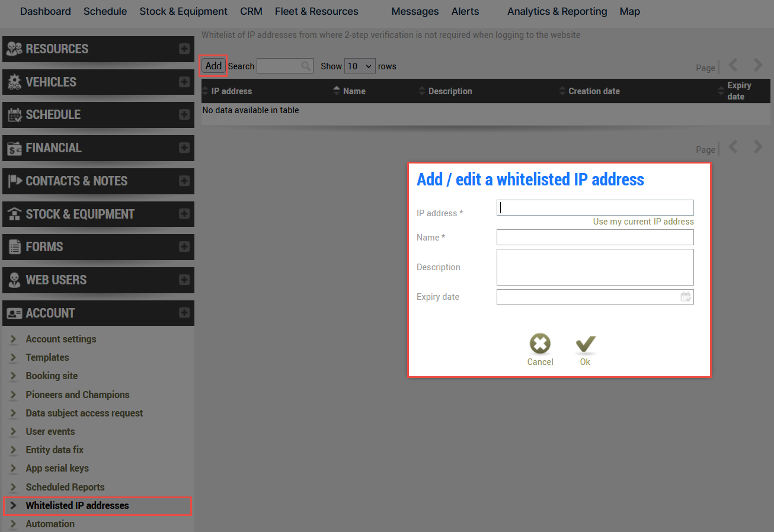Open the Dashboard menu item
The image size is (774, 532).
(x=45, y=11)
